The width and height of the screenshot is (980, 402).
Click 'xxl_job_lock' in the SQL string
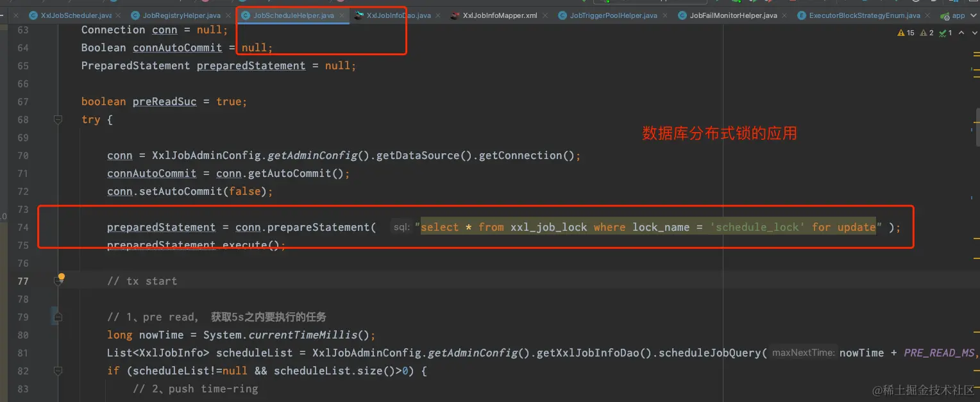click(x=549, y=227)
